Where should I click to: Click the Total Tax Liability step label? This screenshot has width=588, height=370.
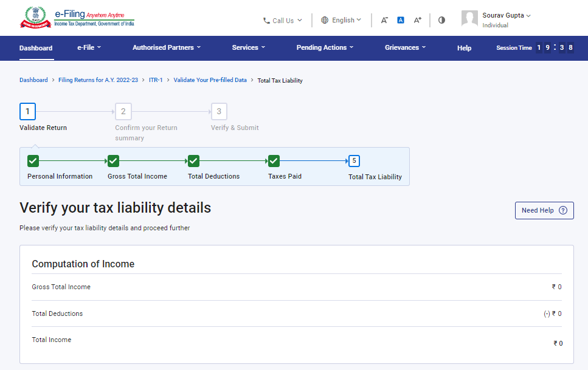[x=375, y=177]
